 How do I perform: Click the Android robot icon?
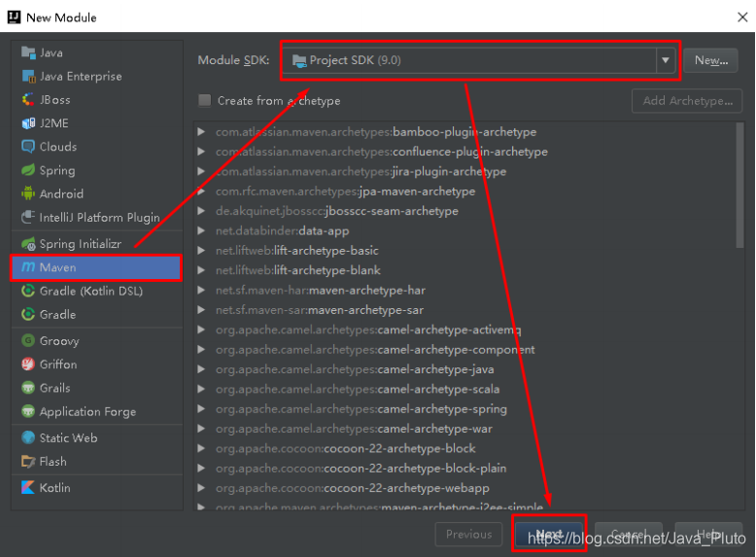click(x=28, y=193)
